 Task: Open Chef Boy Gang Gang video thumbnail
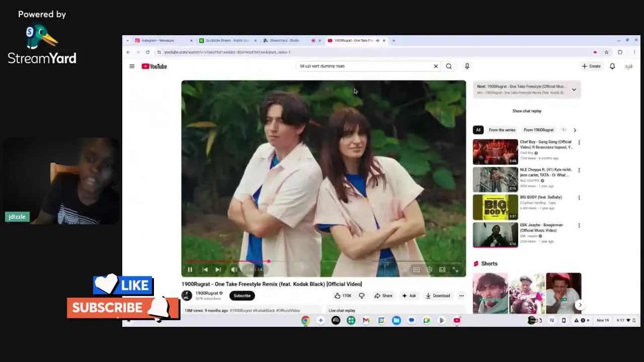pyautogui.click(x=495, y=152)
